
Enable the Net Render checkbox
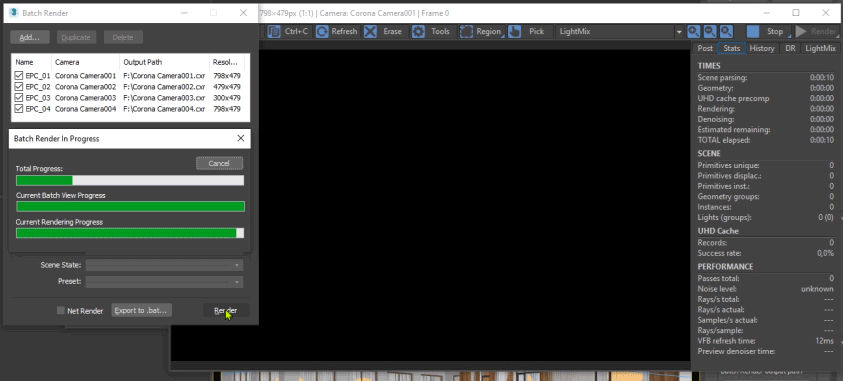[61, 311]
